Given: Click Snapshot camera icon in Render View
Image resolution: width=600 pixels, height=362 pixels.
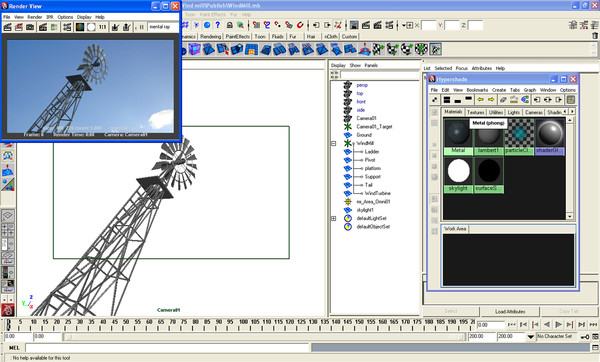Looking at the screenshot, I should point(30,27).
